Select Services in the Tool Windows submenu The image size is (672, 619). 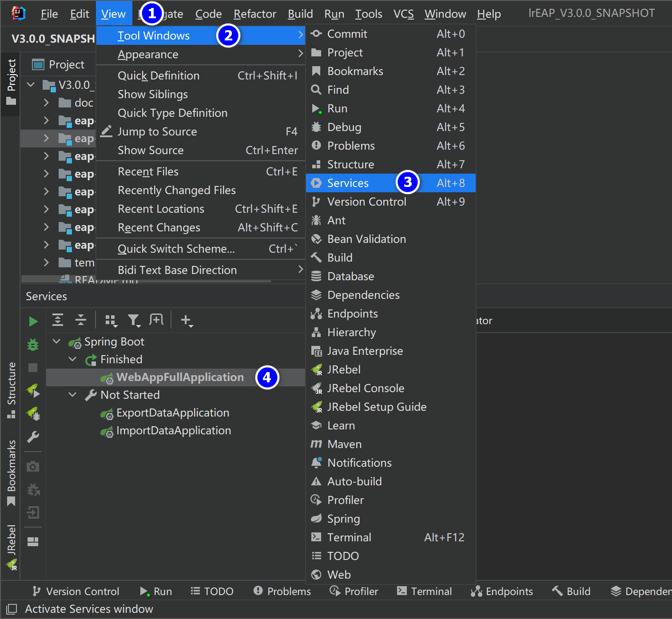point(391,183)
